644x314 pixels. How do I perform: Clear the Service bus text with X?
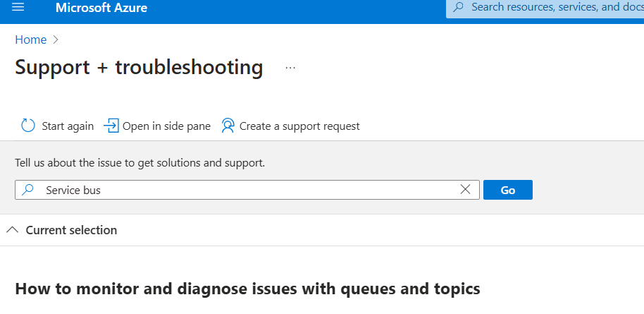pos(465,190)
